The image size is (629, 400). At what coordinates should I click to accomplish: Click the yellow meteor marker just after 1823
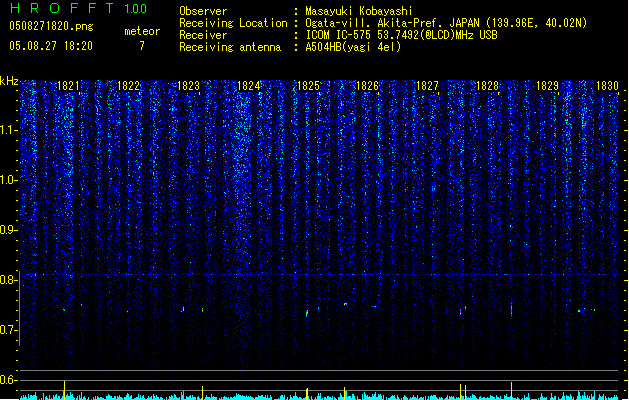point(202,393)
